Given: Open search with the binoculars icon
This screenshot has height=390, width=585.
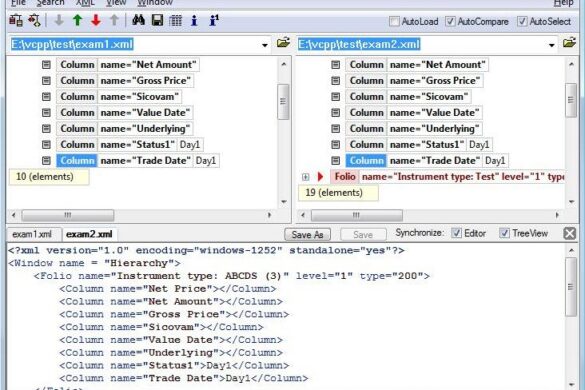Looking at the screenshot, I should tap(138, 20).
